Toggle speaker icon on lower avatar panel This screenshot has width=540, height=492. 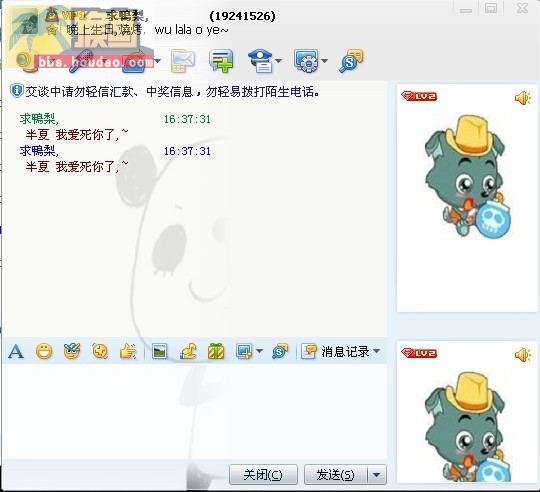522,355
